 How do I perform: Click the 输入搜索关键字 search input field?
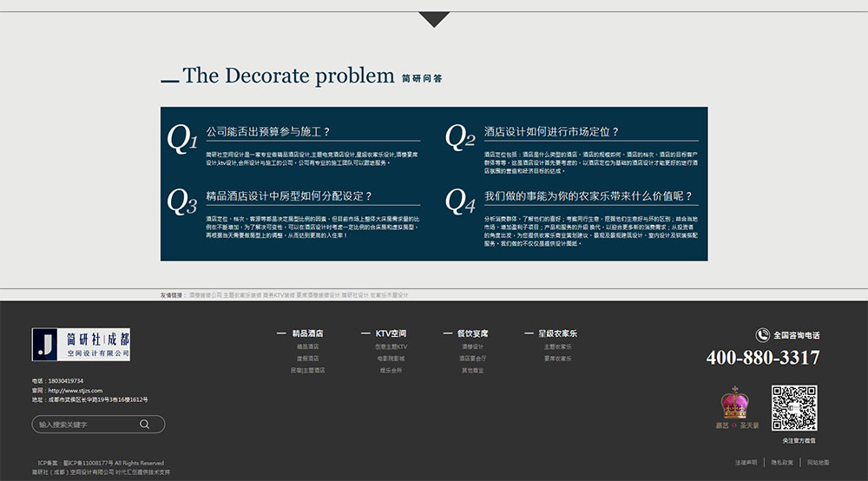click(x=98, y=424)
